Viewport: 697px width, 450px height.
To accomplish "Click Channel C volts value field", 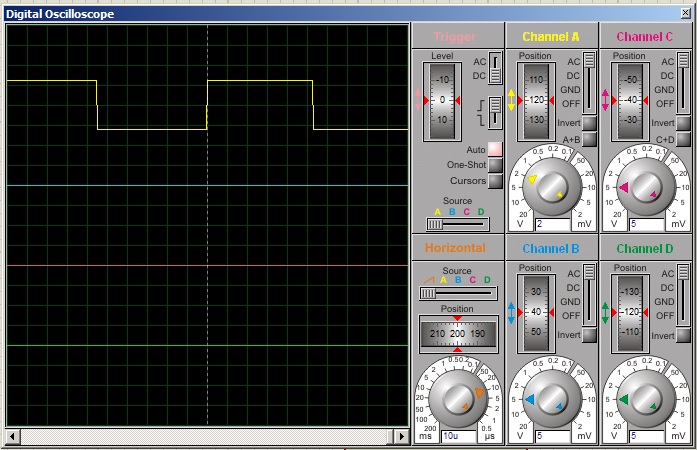I will coord(647,224).
